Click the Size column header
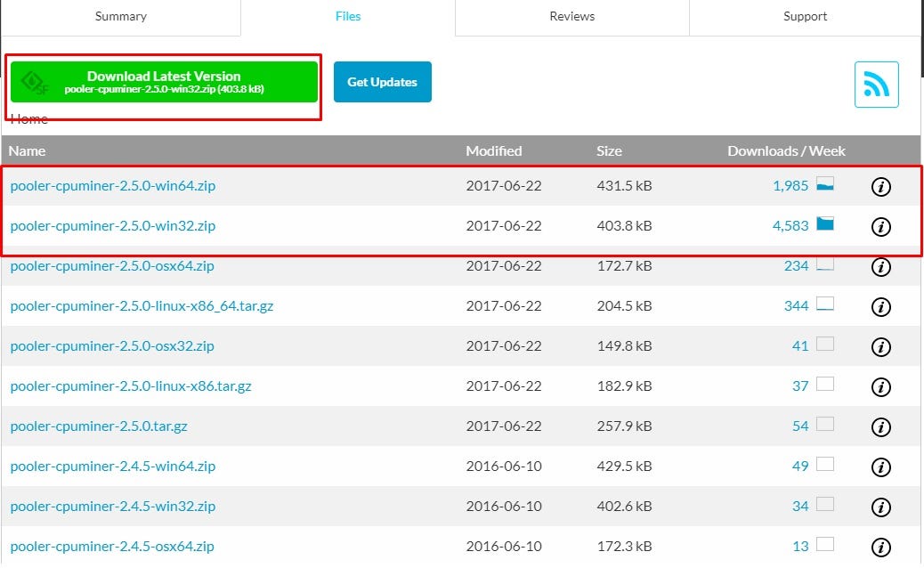The width and height of the screenshot is (924, 568). click(609, 150)
